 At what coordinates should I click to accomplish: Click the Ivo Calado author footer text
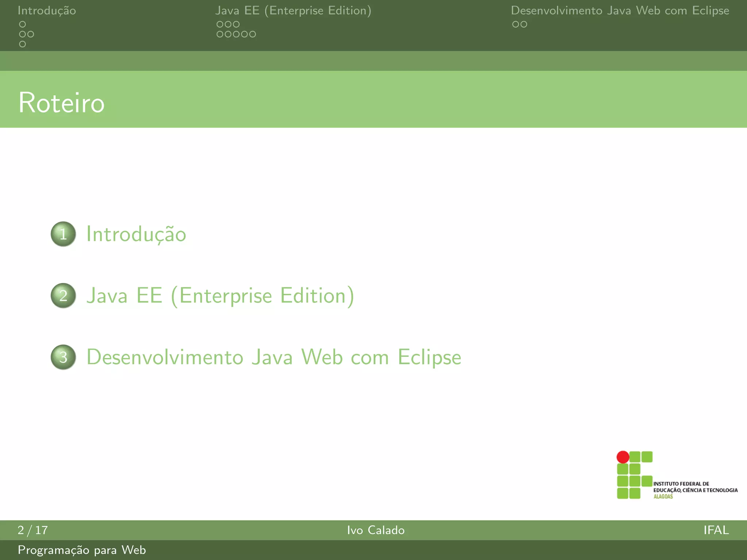(x=376, y=530)
